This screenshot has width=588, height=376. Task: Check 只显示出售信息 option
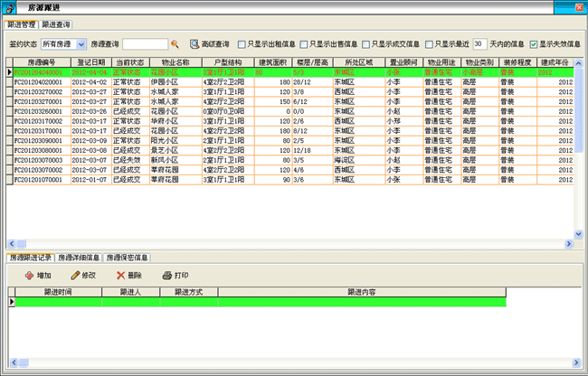(304, 43)
